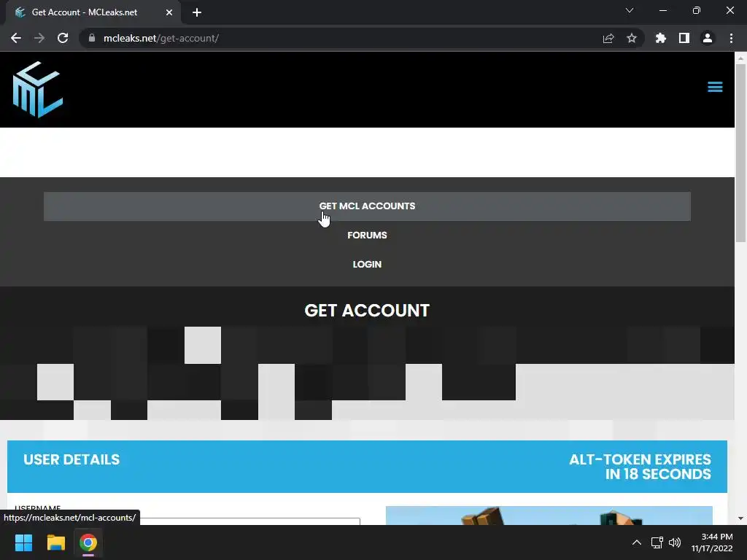Screen dimensions: 747x560
Task: Open the volume speaker tray icon
Action: [x=675, y=542]
